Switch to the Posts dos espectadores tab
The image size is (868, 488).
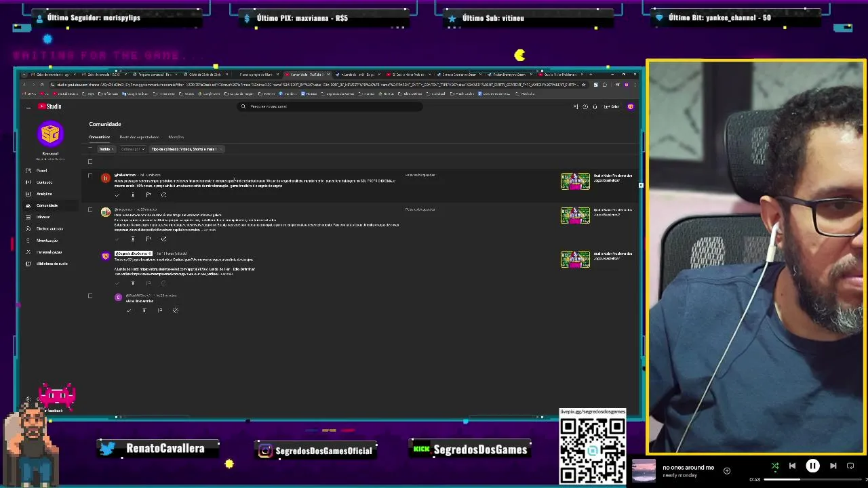coord(139,137)
